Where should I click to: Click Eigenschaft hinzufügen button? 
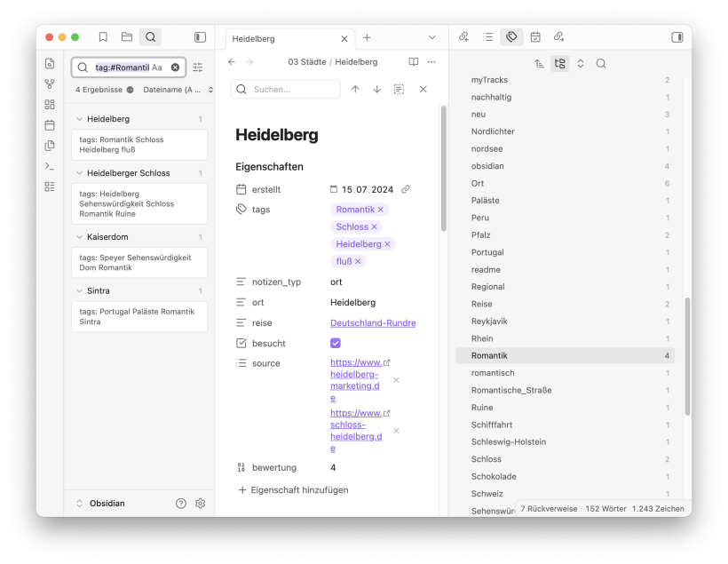pyautogui.click(x=293, y=490)
